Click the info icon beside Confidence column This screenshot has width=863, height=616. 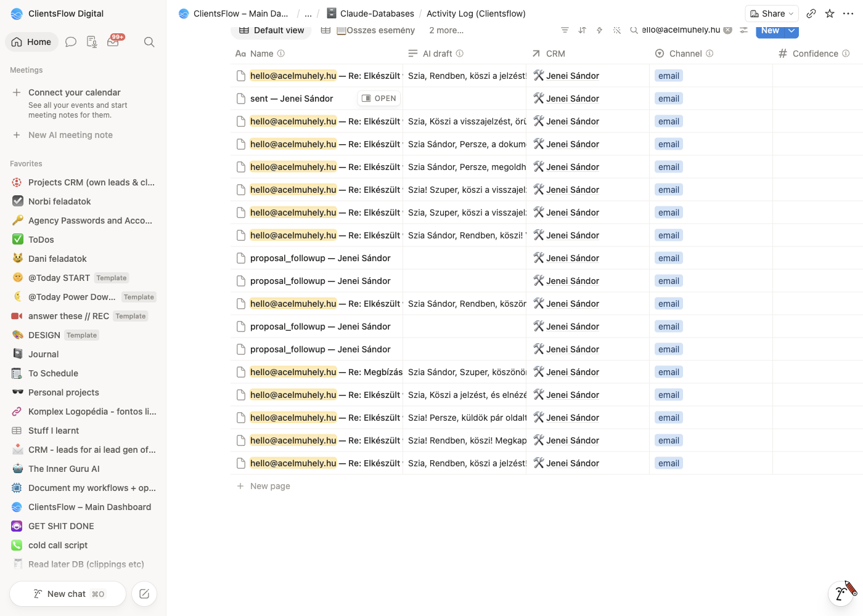[x=846, y=54]
